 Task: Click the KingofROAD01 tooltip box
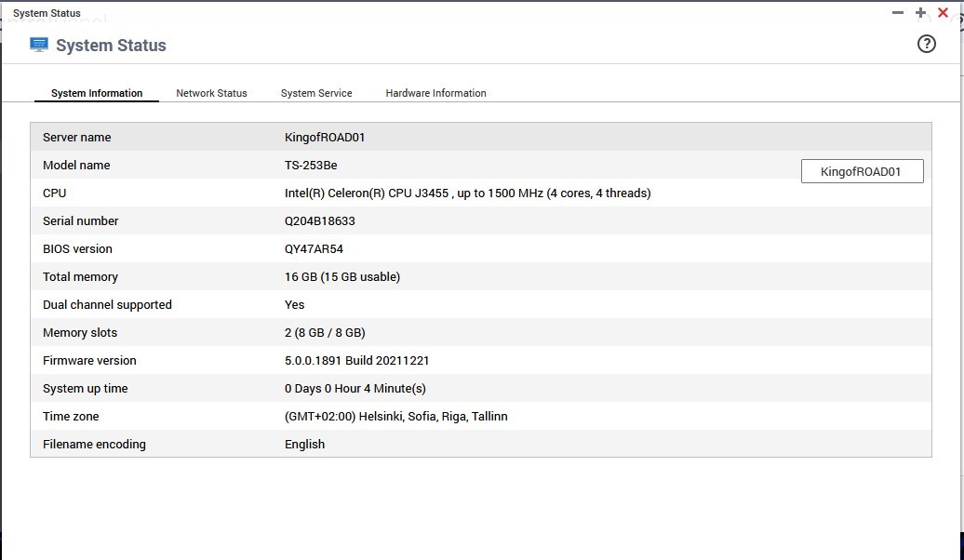click(x=862, y=171)
